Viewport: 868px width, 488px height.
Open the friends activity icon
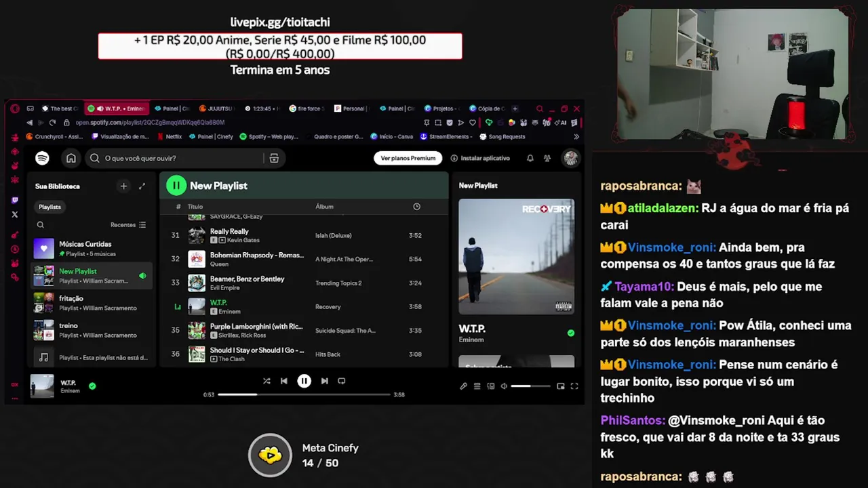click(x=547, y=158)
